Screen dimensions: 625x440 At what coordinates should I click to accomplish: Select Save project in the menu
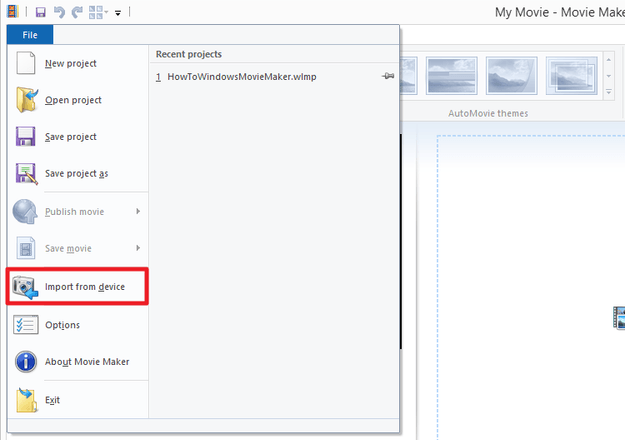point(78,137)
